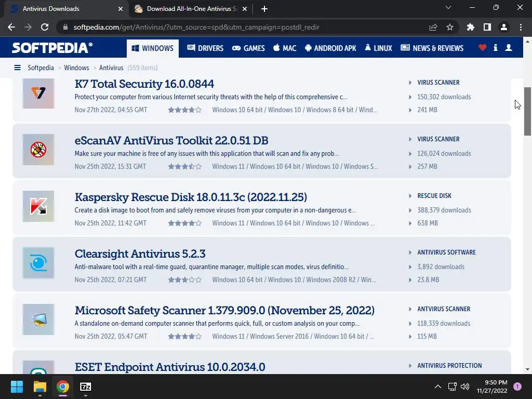Click the Windows breadcrumb link
Viewport: 532px width, 399px height.
[76, 68]
